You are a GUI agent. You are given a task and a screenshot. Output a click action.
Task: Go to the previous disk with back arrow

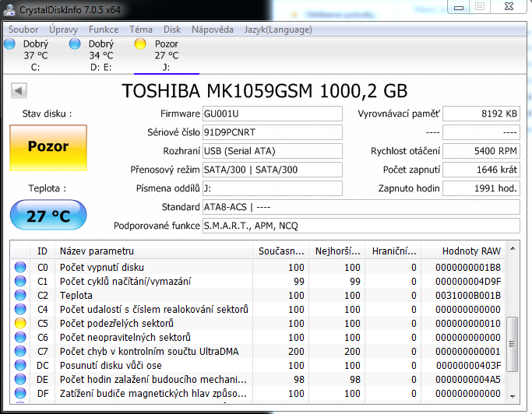coord(19,90)
